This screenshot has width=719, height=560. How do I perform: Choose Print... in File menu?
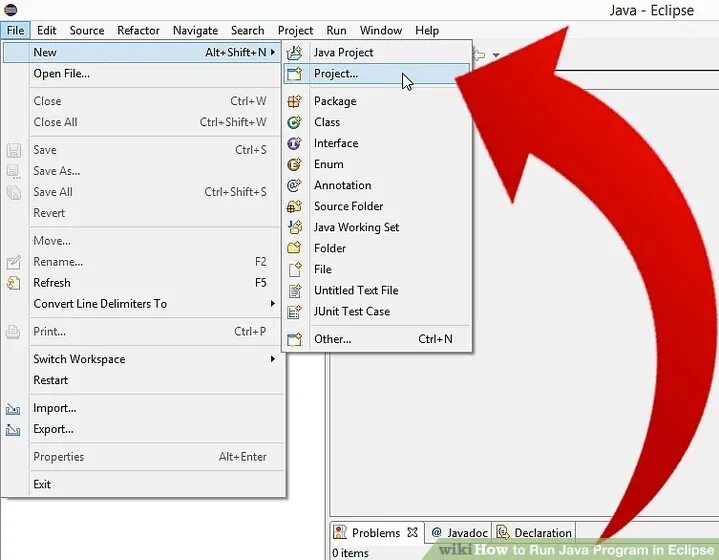click(x=144, y=332)
